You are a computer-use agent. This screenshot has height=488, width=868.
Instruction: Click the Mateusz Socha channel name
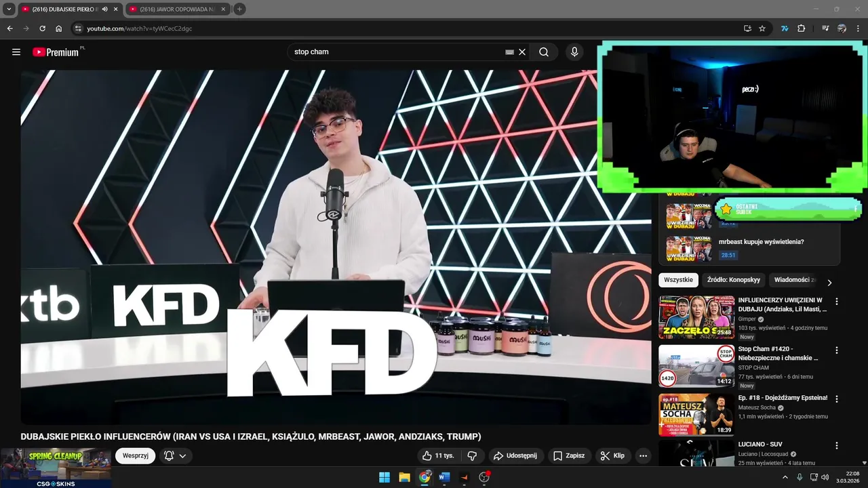[756, 408]
